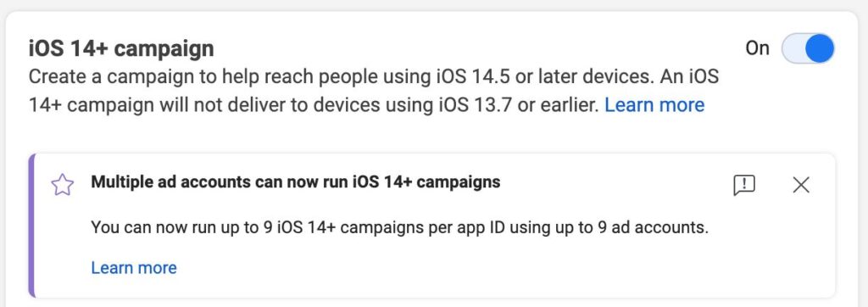Click the blue knob of the campaign switch
This screenshot has height=307, width=868.
(x=820, y=49)
